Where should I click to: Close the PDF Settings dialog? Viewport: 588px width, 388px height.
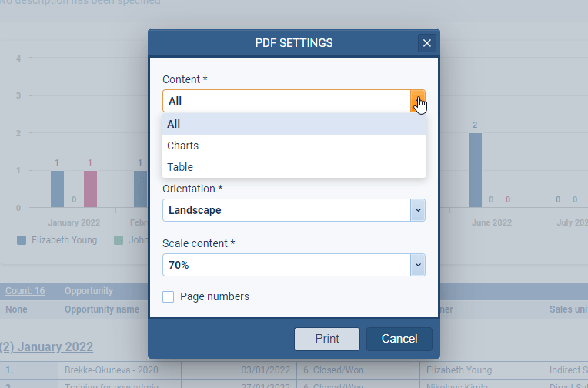427,43
